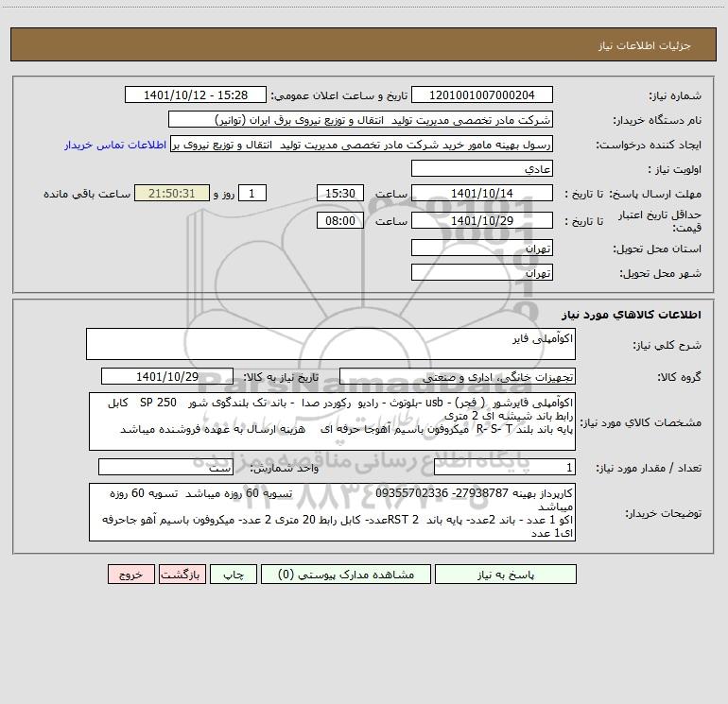The height and width of the screenshot is (704, 728).
Task: Click the مشخصات کالای مورد نیاز text area
Action: (x=332, y=421)
